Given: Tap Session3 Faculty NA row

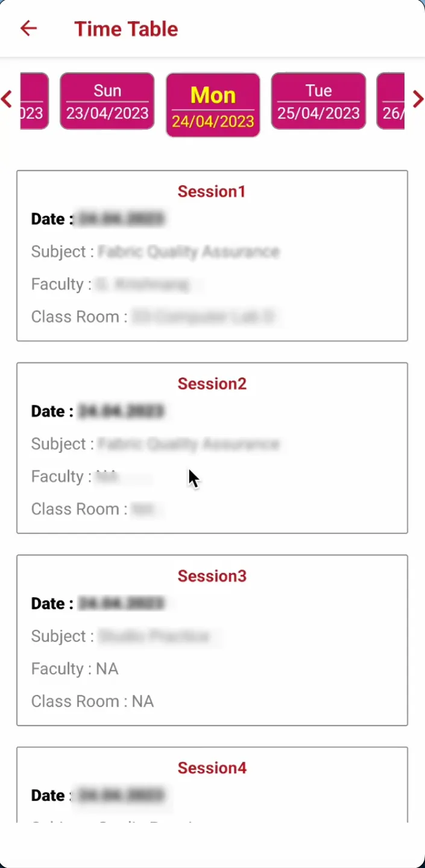Looking at the screenshot, I should pos(75,669).
